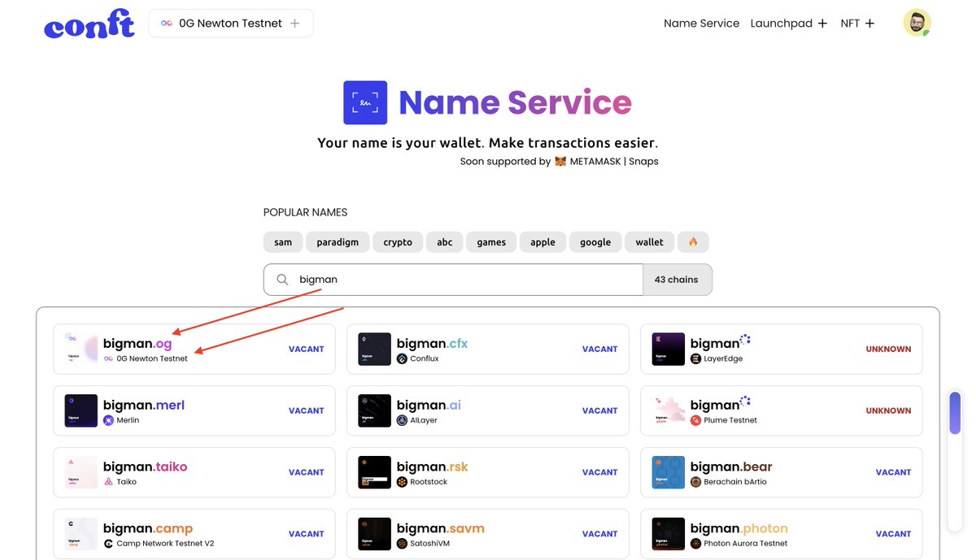Click the LayerEdge chain icon
Viewport: 976px width, 560px height.
695,358
